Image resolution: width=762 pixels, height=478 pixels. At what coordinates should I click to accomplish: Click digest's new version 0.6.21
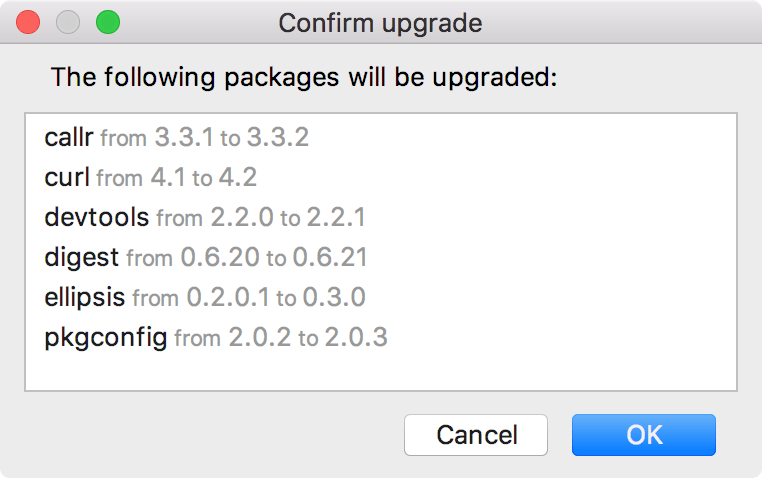point(330,257)
